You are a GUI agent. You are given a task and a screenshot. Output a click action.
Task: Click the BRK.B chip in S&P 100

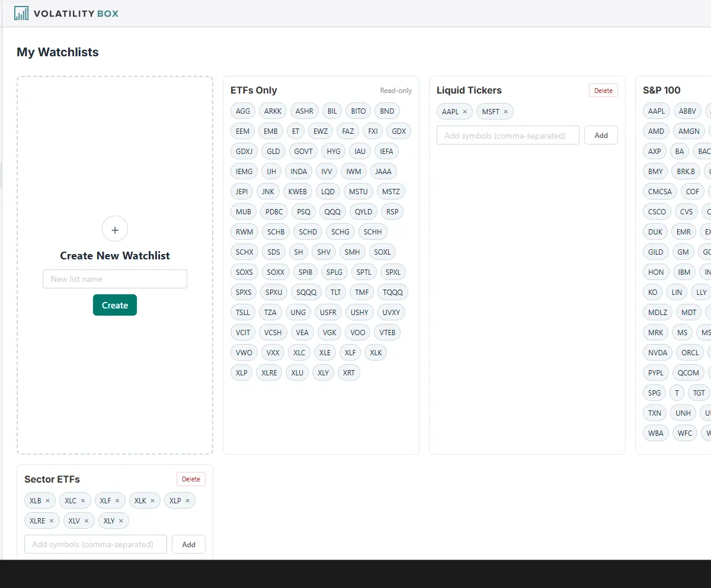(686, 171)
